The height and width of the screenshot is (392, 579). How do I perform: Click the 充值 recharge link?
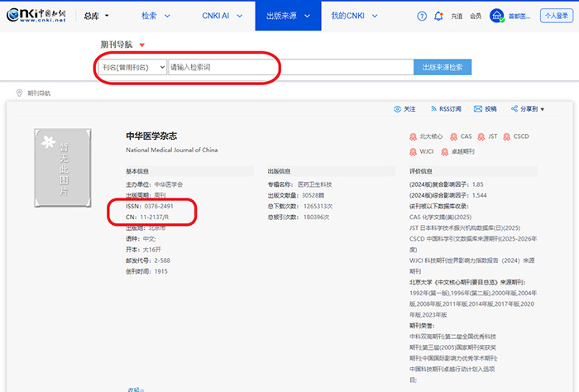point(457,16)
